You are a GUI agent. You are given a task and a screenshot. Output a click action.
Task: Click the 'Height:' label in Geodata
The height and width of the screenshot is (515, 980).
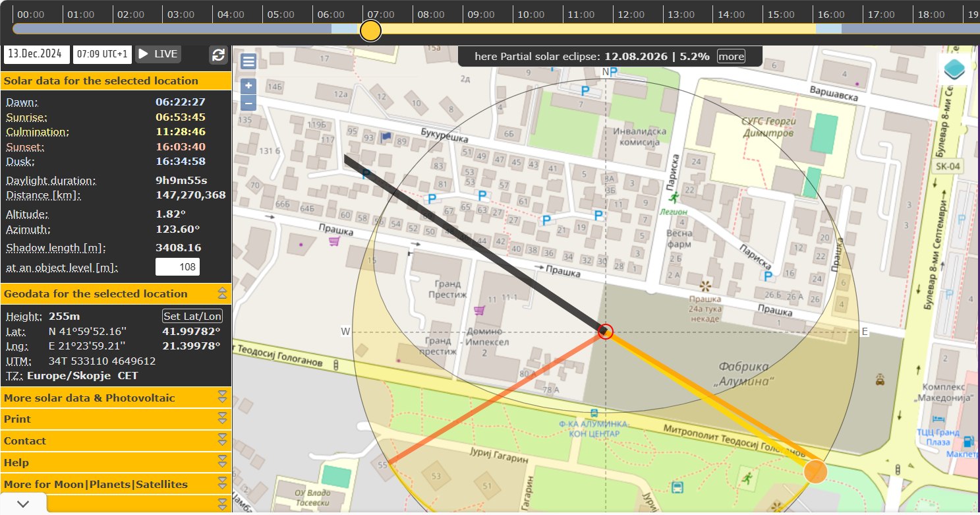(24, 316)
